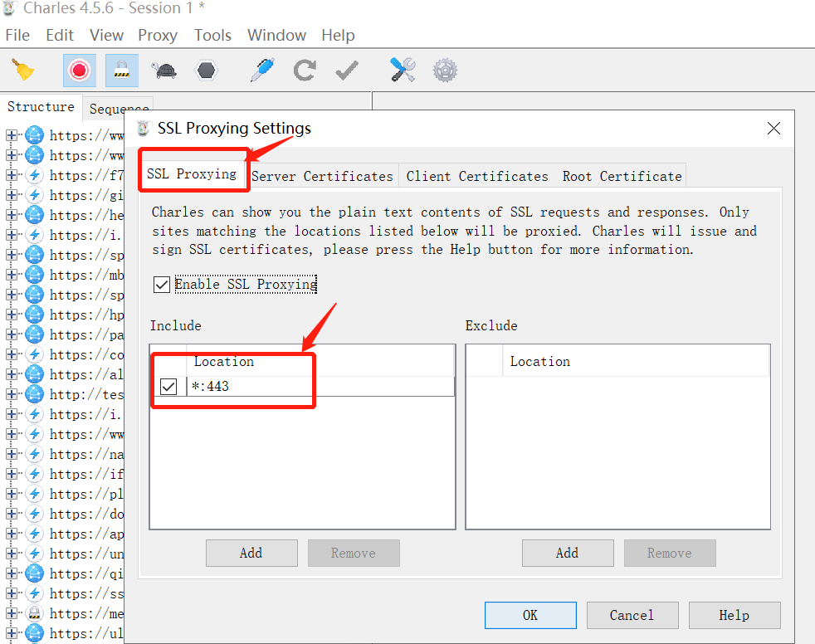
Task: Click Remove under the Exclude list
Action: (x=670, y=553)
